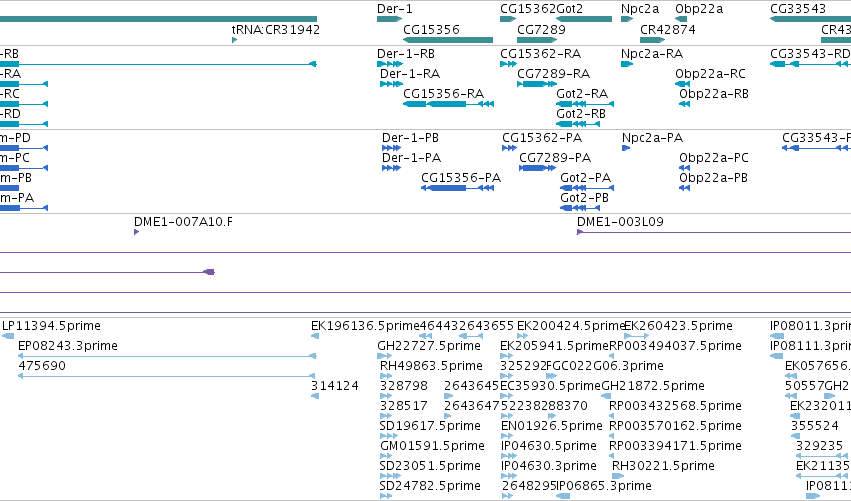The height and width of the screenshot is (501, 851).
Task: Select the LP11394.5prime EST
Action: pos(8,336)
